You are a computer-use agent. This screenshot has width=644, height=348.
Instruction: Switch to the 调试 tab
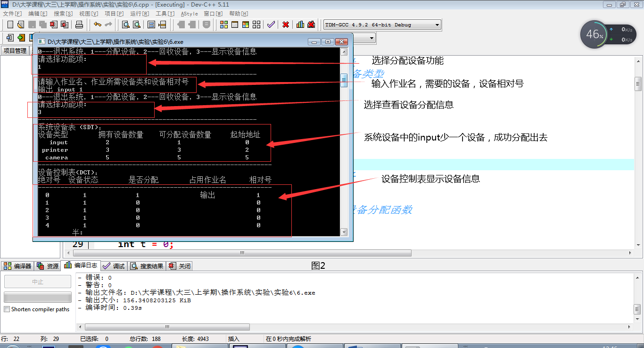coord(114,266)
